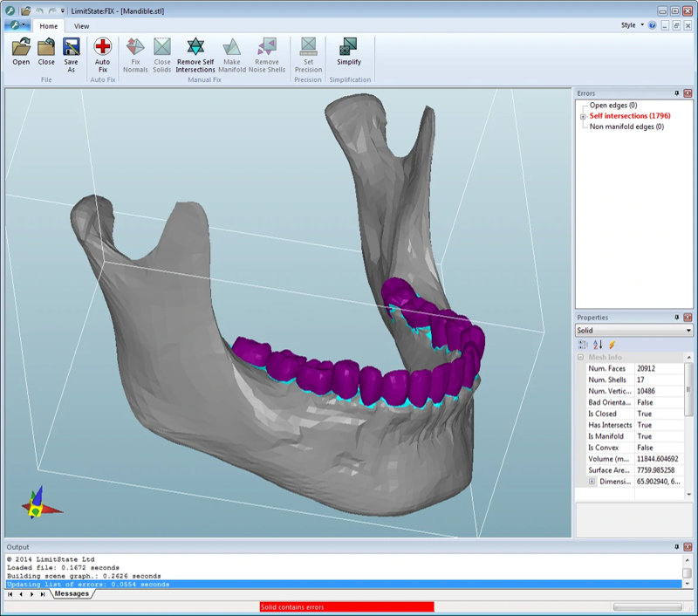Close the Errors panel
The image size is (698, 616).
point(688,93)
